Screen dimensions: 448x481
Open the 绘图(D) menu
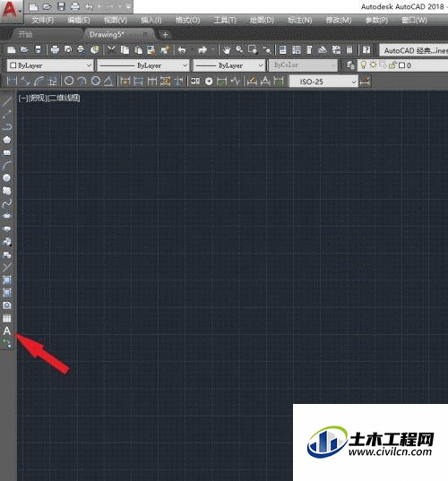pyautogui.click(x=262, y=21)
